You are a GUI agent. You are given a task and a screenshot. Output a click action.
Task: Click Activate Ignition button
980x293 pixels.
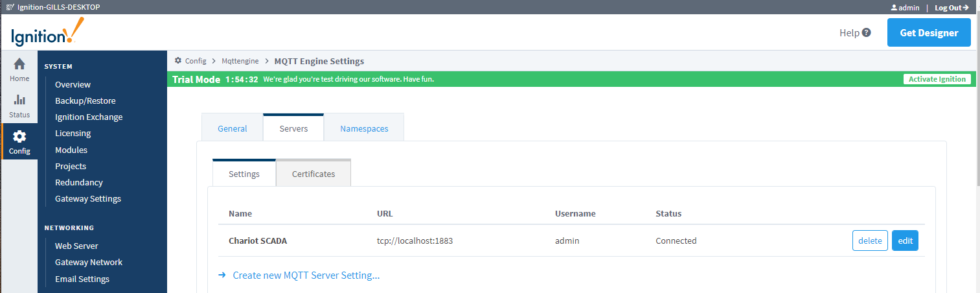click(x=937, y=79)
